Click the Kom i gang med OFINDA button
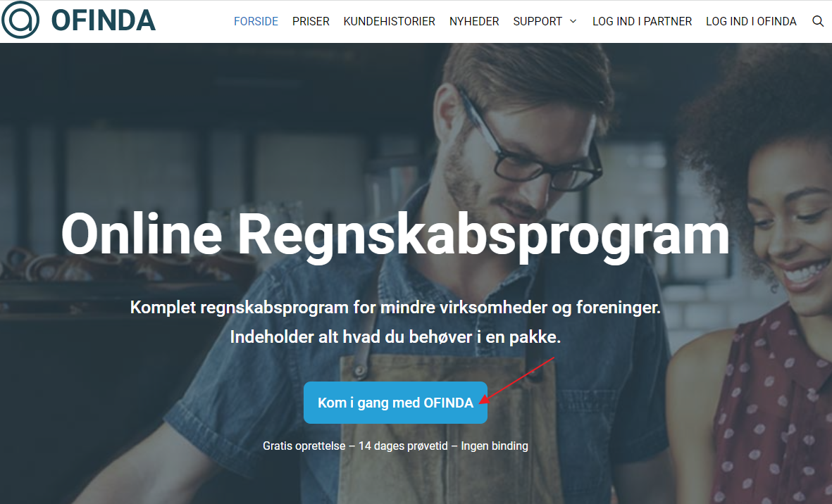Screen dimensions: 832x504 395,403
